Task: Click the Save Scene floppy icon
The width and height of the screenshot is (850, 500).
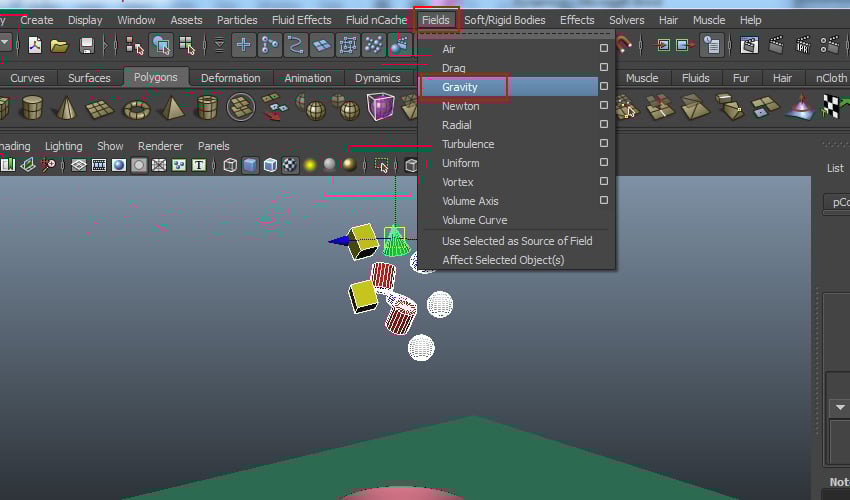Action: 87,46
